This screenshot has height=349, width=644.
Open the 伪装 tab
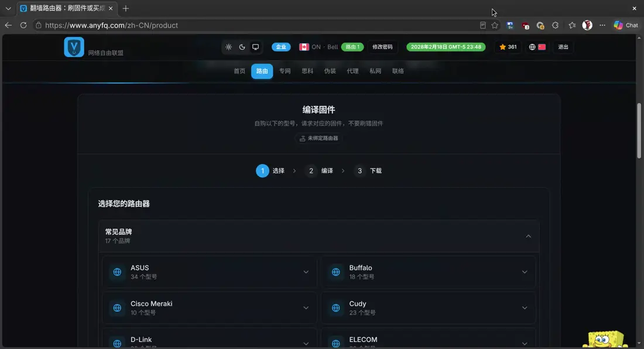click(x=330, y=71)
